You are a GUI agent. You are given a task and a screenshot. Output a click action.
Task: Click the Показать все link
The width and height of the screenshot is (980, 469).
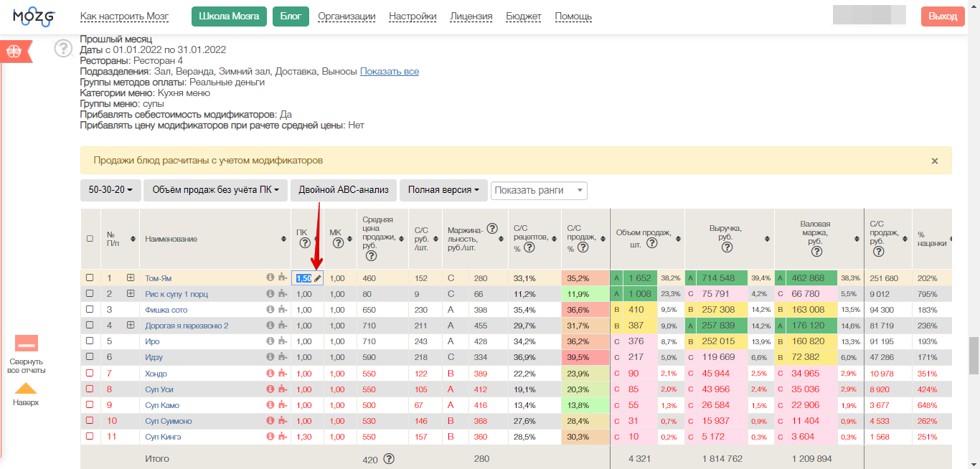pyautogui.click(x=390, y=72)
